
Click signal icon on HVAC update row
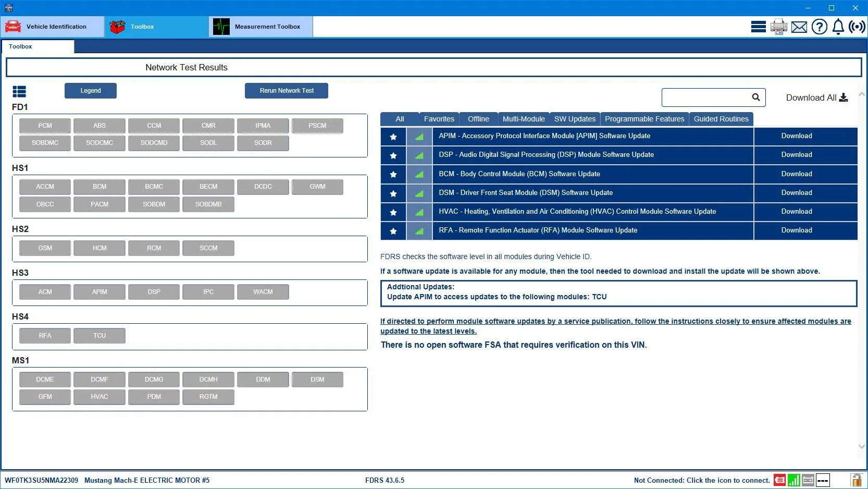point(419,212)
